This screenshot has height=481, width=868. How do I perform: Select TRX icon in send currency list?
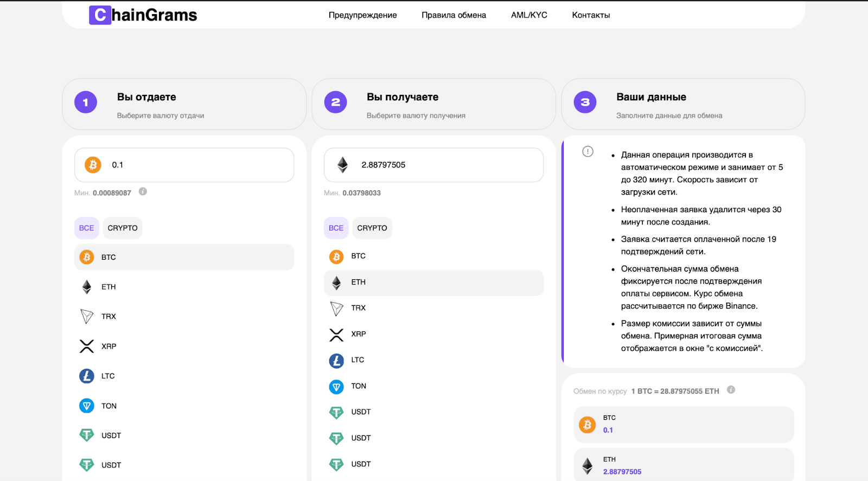pos(87,316)
